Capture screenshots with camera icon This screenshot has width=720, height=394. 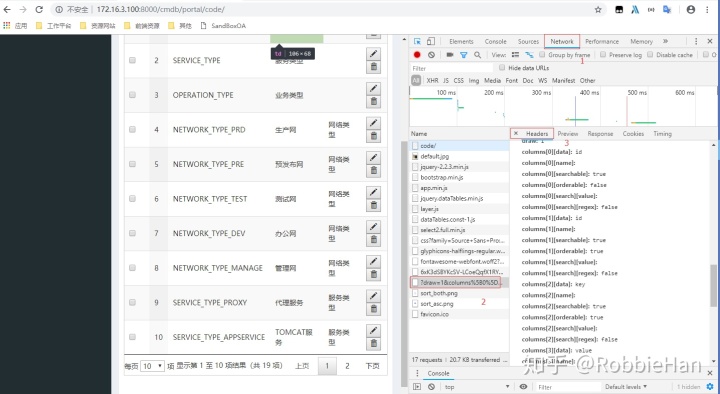(450, 55)
